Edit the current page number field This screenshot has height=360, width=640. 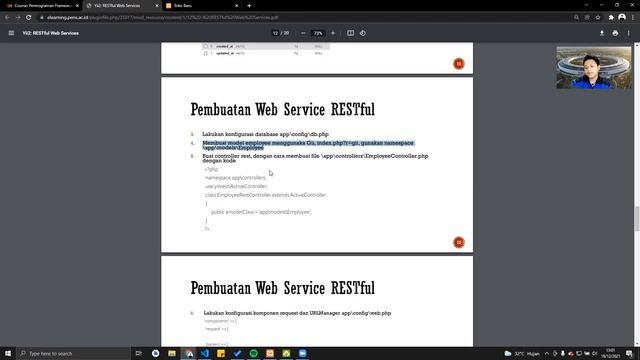pos(275,33)
